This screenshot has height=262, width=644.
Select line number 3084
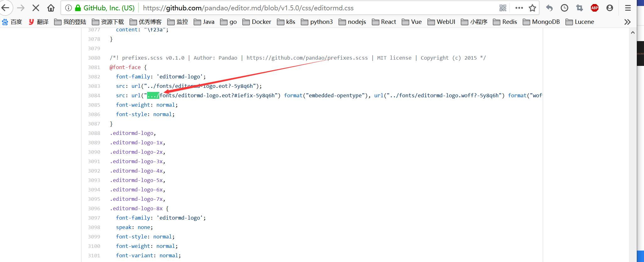tap(94, 96)
